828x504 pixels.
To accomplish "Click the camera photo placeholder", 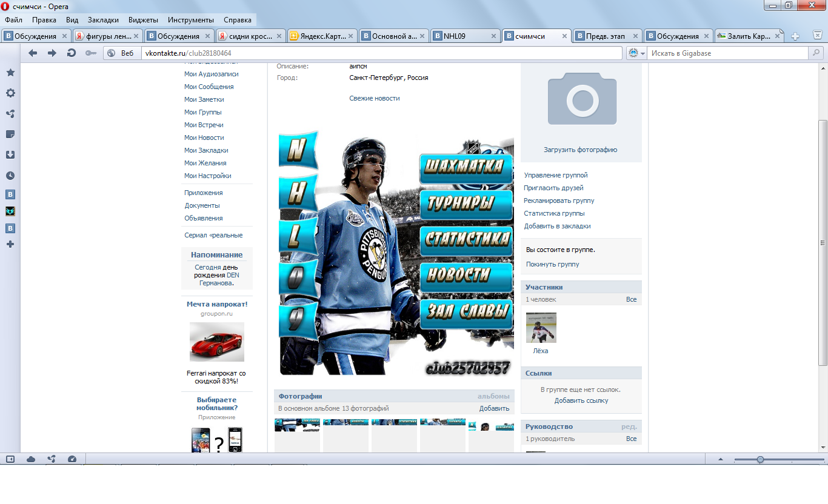I will coord(582,98).
